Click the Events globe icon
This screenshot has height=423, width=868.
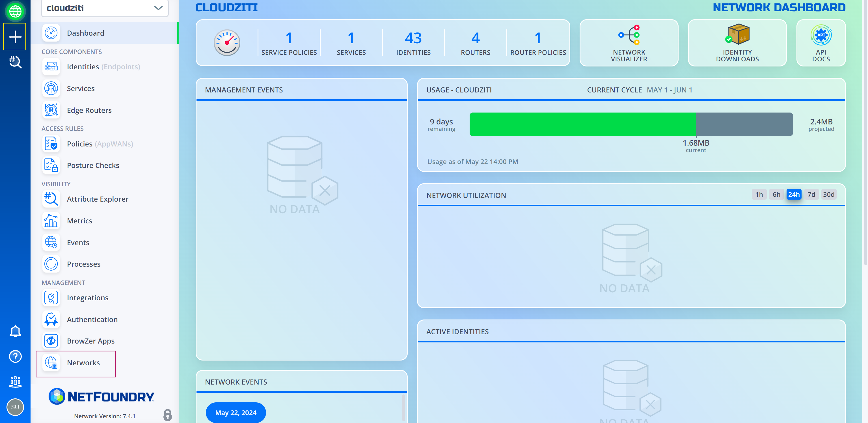51,242
